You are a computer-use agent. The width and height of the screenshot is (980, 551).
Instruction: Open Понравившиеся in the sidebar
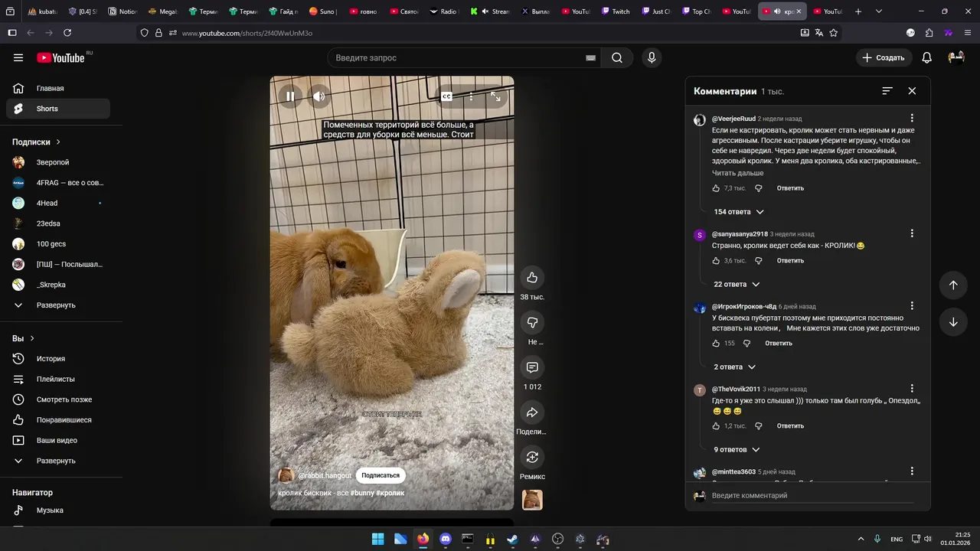58,420
